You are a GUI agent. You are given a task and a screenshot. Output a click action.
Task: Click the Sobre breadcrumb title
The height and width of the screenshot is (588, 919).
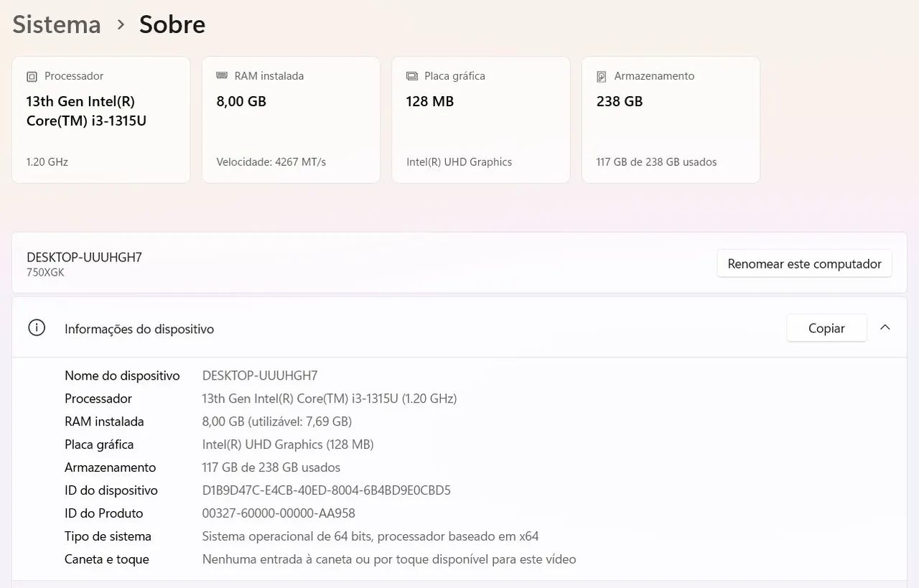[x=172, y=24]
